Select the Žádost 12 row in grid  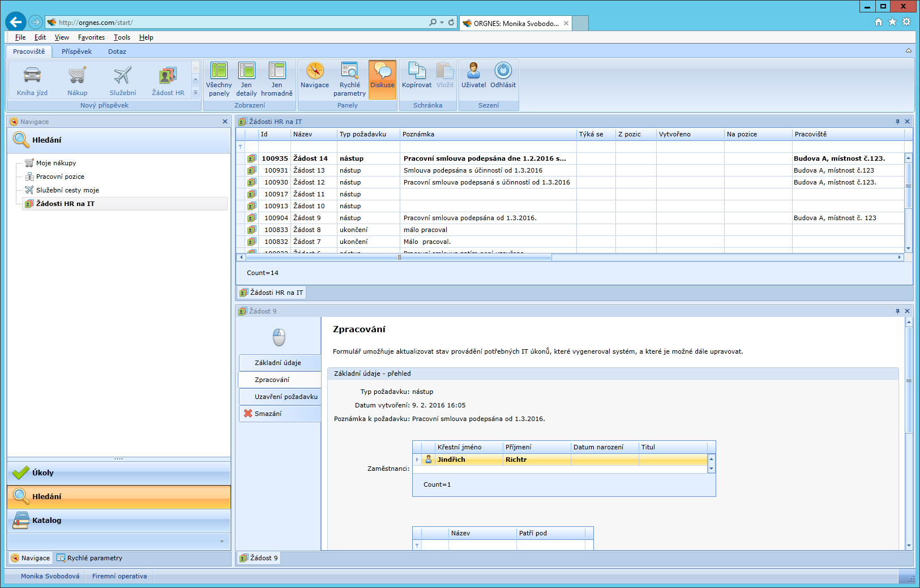pos(309,182)
